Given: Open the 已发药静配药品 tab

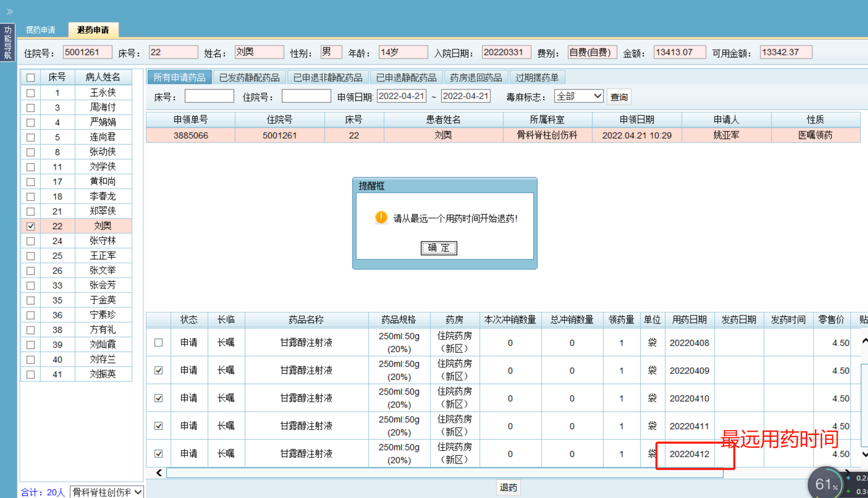Looking at the screenshot, I should click(x=249, y=77).
